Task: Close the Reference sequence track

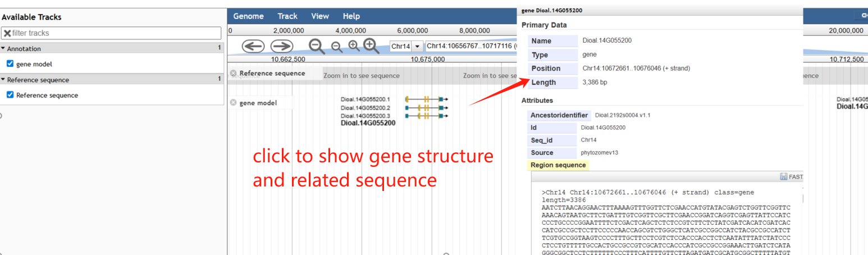Action: tap(233, 74)
